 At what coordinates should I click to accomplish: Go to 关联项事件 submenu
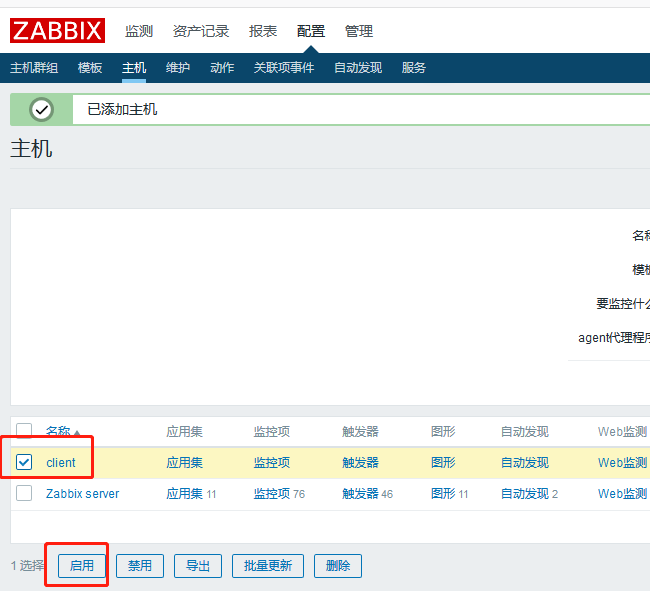[x=284, y=68]
